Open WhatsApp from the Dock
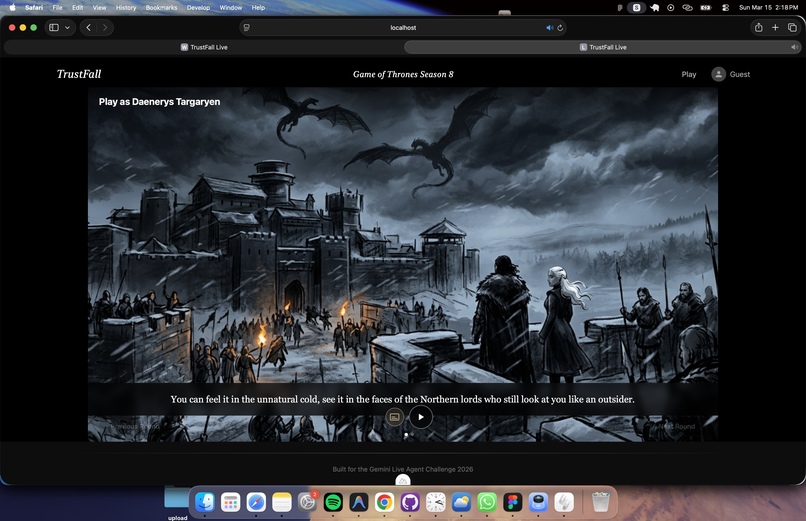 [x=487, y=502]
